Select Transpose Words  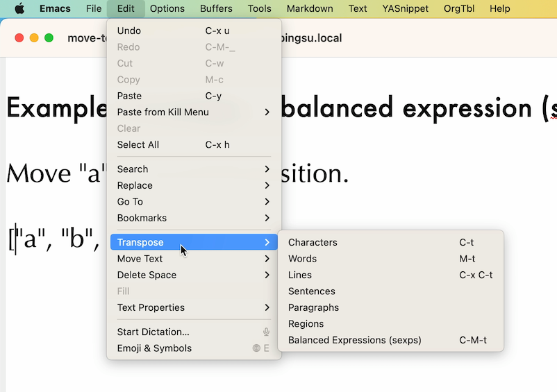point(391,259)
